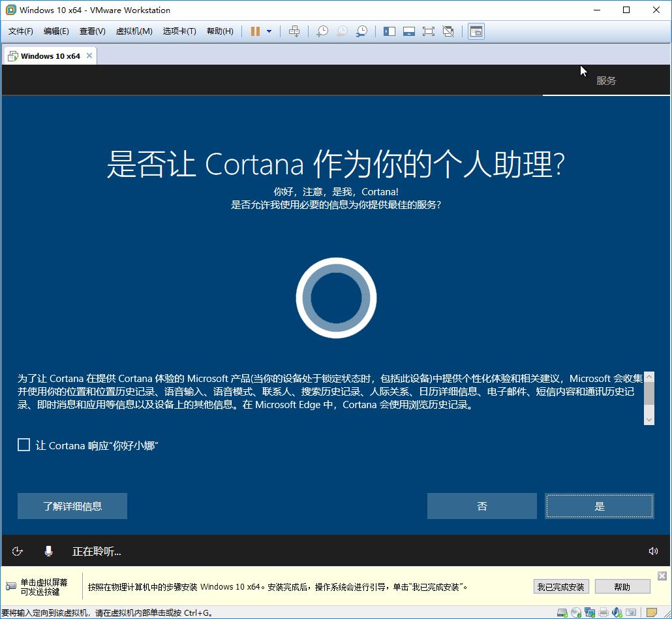672x619 pixels.
Task: Take a snapshot of the virtual machine
Action: 322,31
